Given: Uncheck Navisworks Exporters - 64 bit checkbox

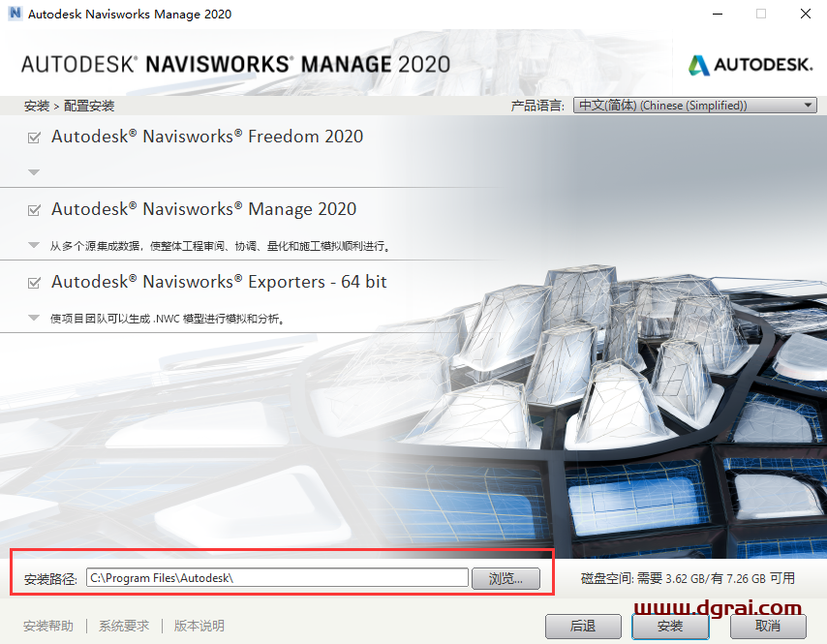Looking at the screenshot, I should (34, 283).
